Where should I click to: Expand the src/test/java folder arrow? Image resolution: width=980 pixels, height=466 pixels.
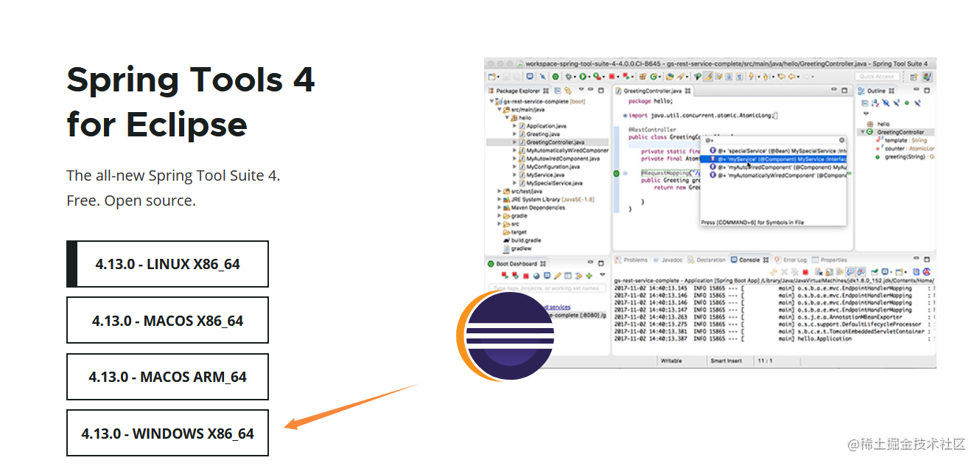click(500, 191)
